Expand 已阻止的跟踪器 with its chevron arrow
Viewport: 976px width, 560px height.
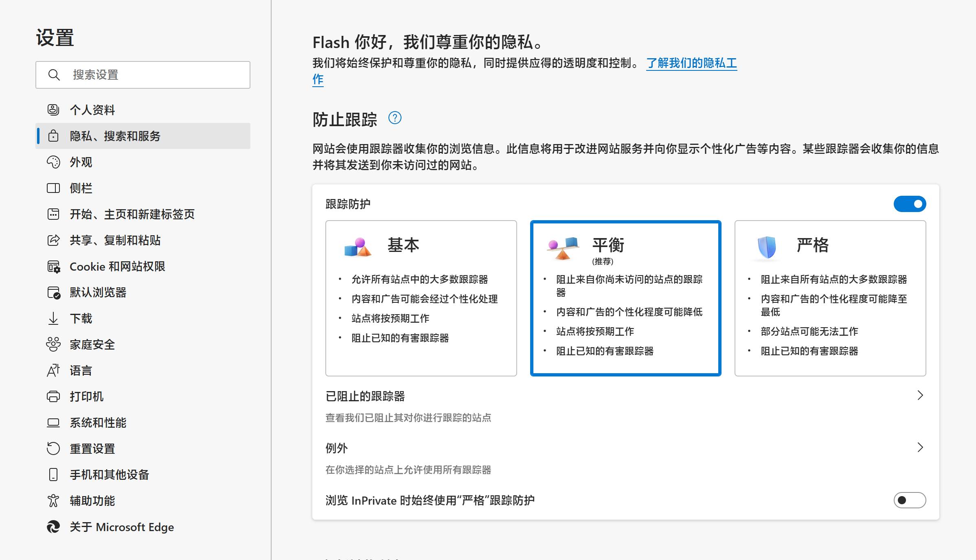coord(920,395)
